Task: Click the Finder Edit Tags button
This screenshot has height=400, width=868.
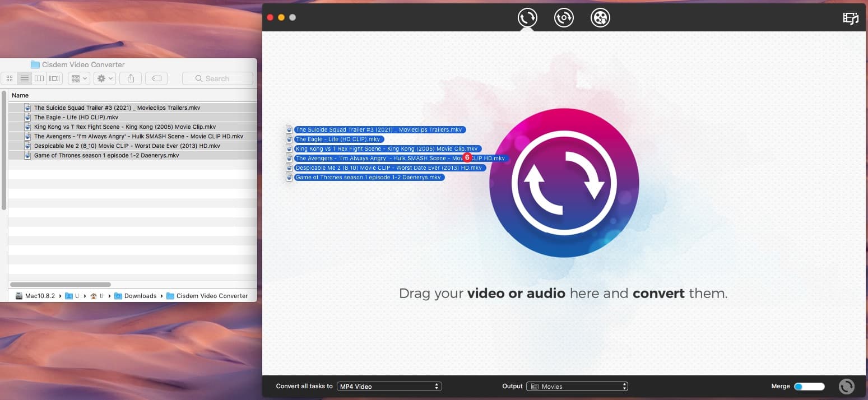Action: 156,78
